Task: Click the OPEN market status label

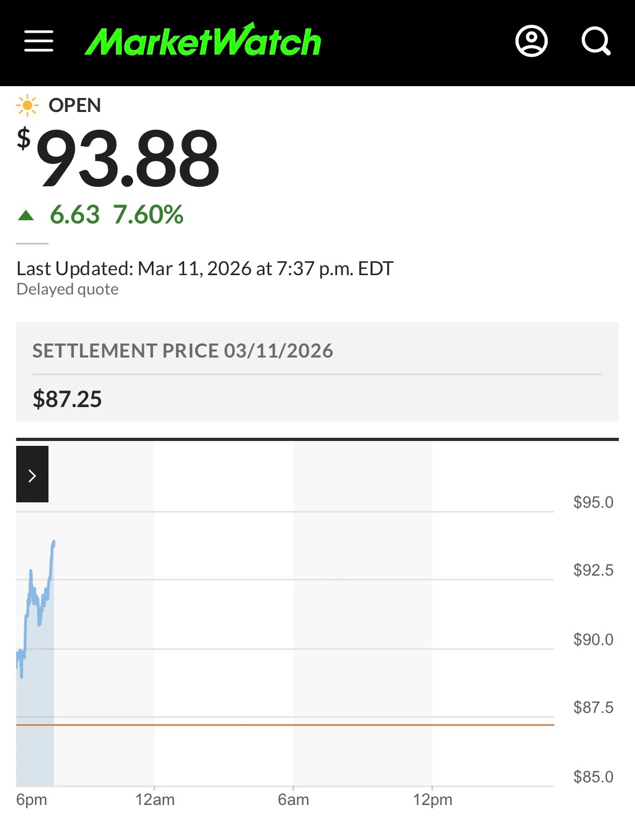Action: coord(75,106)
